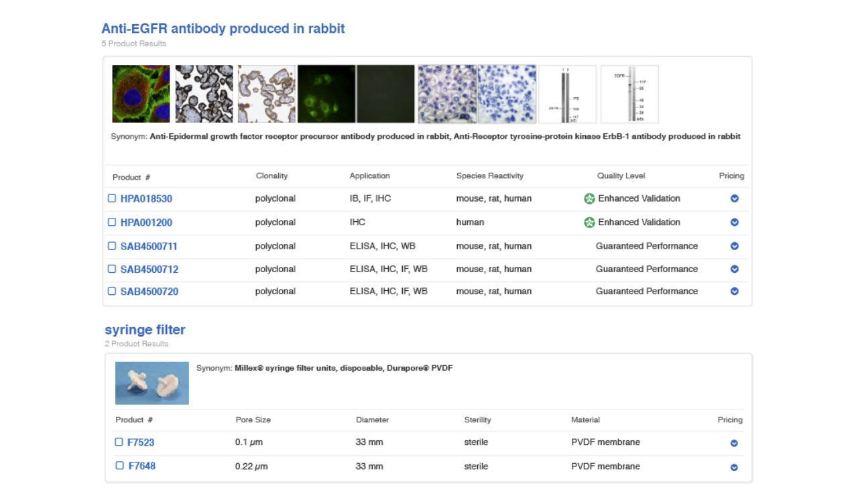View the colorful immunofluorescence cell thumbnail
This screenshot has height=504, width=858.
141,94
